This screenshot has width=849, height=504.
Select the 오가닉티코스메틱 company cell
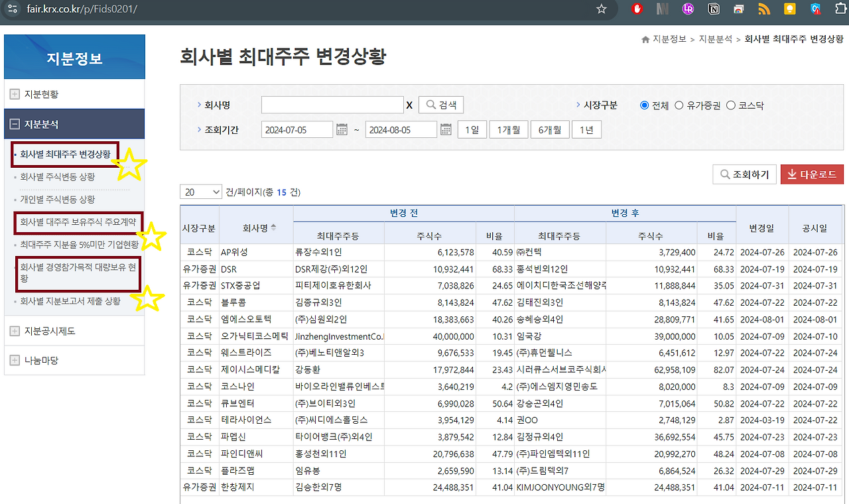256,336
